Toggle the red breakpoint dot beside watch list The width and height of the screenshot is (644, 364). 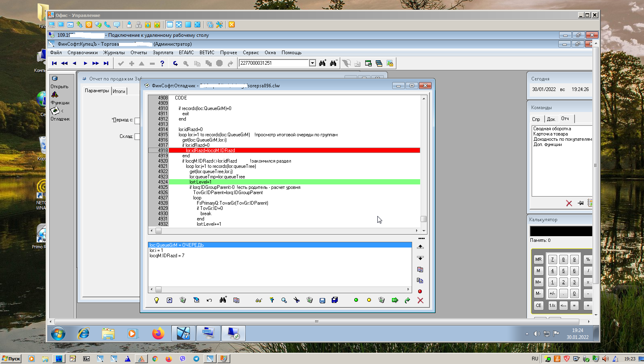[420, 291]
